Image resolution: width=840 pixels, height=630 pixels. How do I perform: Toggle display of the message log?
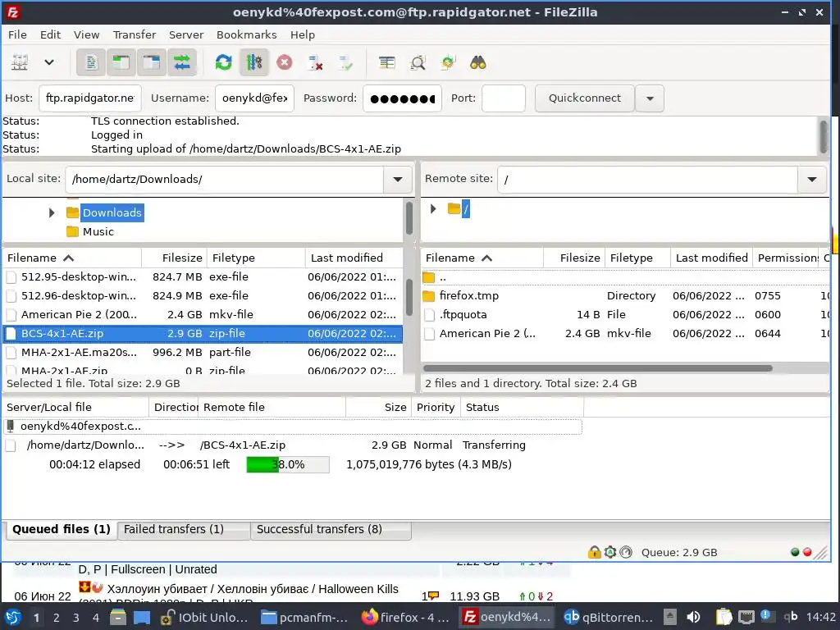(91, 62)
